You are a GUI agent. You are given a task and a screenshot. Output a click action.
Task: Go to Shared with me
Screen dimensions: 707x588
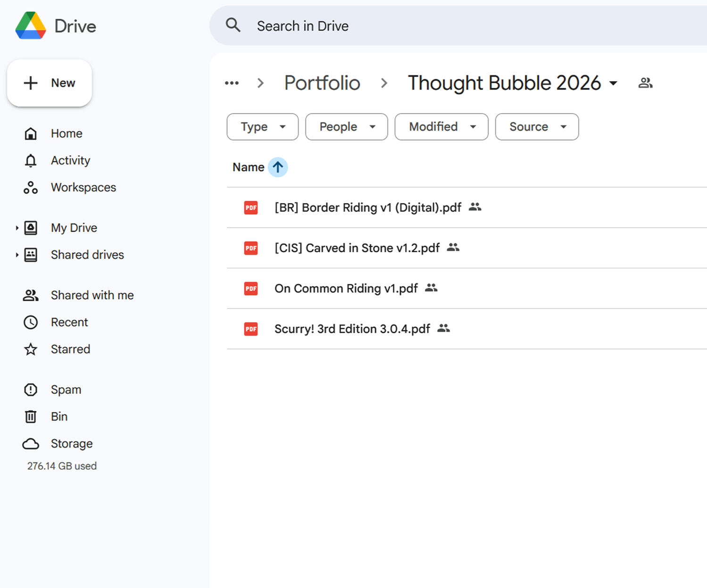click(x=92, y=295)
